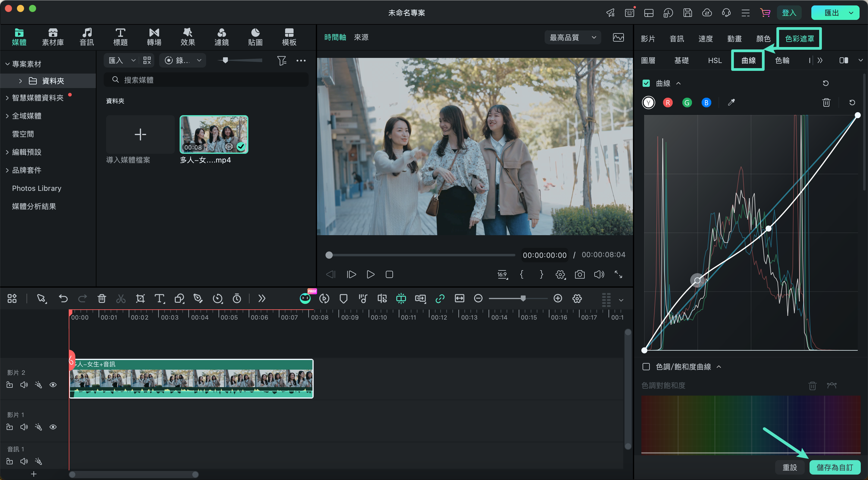Screen dimensions: 868x480
Task: Open the 匯出 export dropdown arrow
Action: [x=851, y=13]
